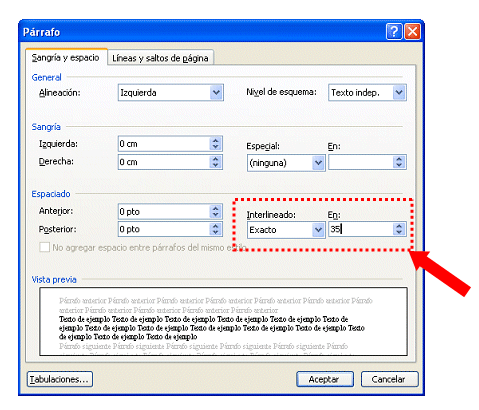The width and height of the screenshot is (479, 410).
Task: Increase the Izquierda indent spinner up arrow
Action: [216, 141]
